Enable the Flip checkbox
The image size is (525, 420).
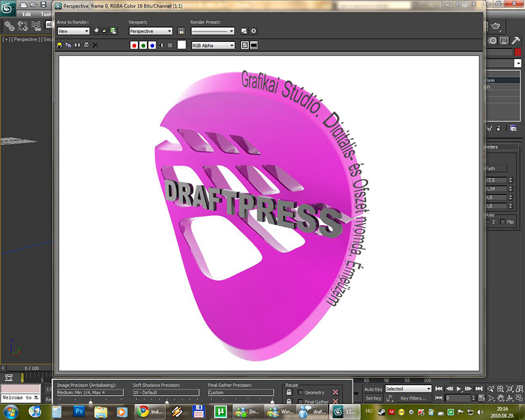503,222
